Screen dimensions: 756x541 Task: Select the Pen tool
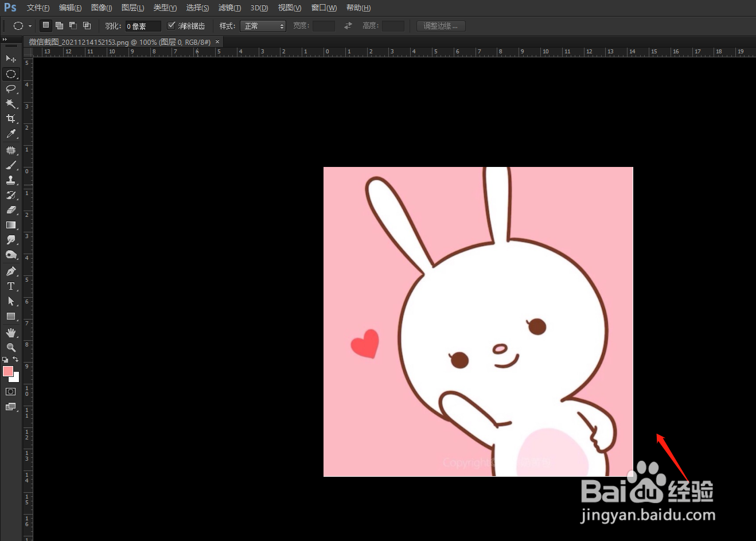pyautogui.click(x=11, y=271)
